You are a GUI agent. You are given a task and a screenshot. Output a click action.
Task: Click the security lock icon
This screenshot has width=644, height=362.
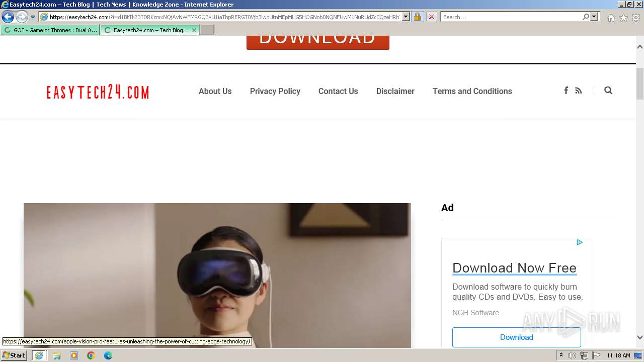coord(417,17)
